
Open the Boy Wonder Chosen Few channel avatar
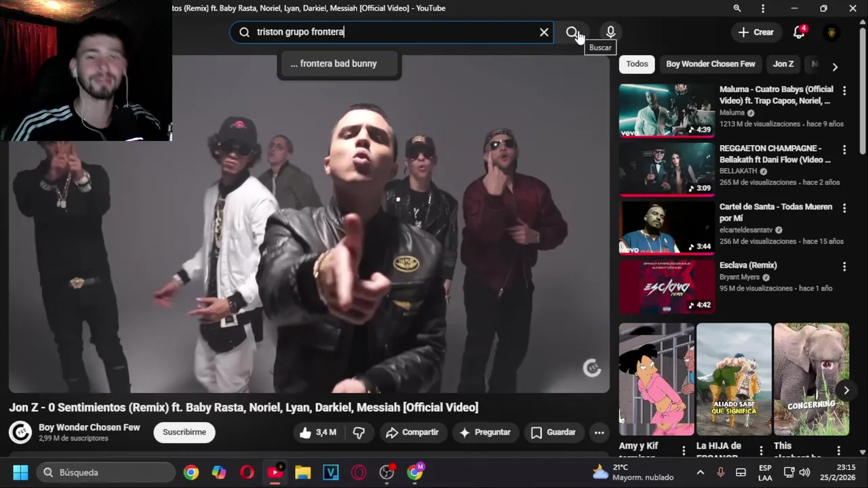click(x=20, y=432)
